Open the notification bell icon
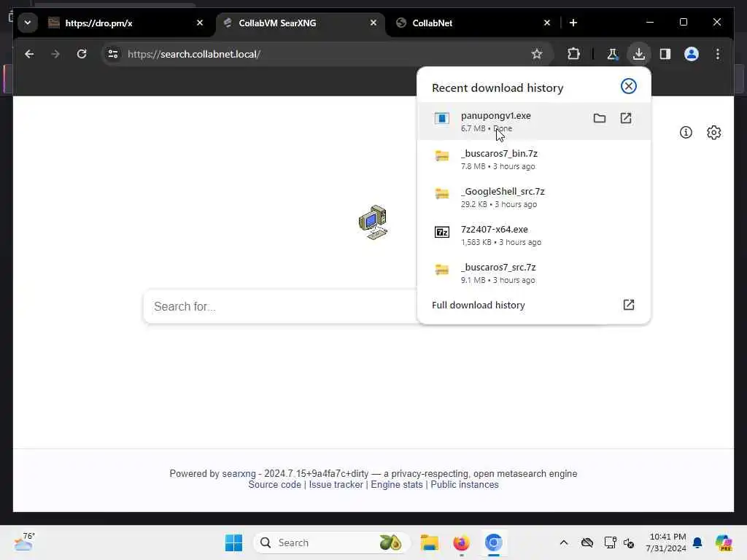Image resolution: width=747 pixels, height=560 pixels. 697,542
